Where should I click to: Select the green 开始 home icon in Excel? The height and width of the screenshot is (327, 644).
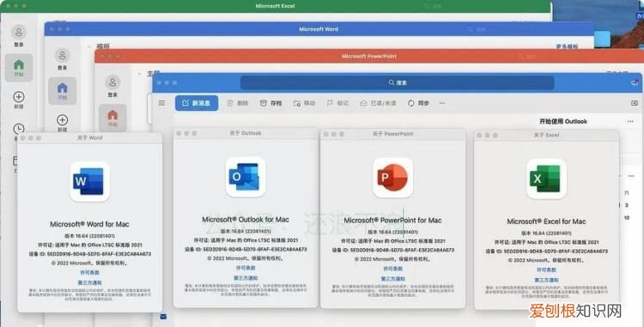(19, 65)
